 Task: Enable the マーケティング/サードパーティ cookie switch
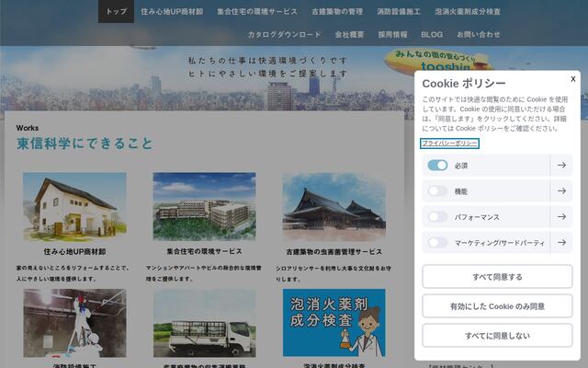pyautogui.click(x=437, y=243)
